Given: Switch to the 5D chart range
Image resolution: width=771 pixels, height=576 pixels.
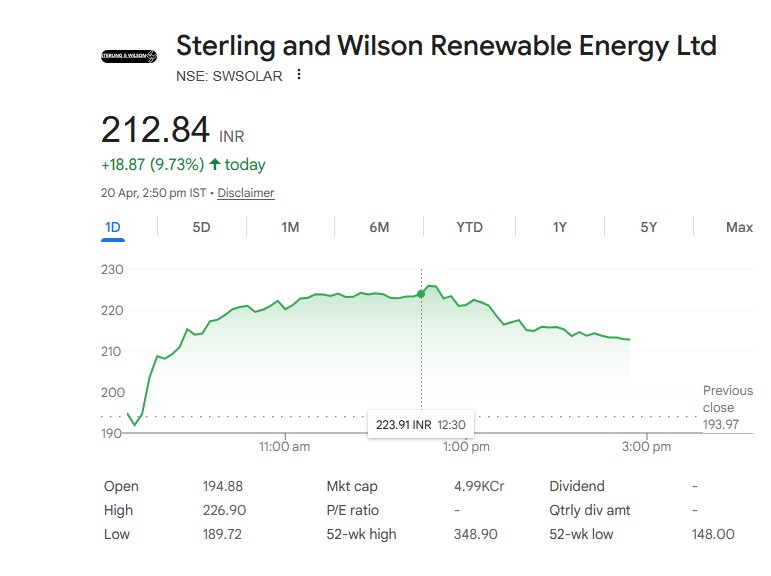Looking at the screenshot, I should tap(201, 227).
